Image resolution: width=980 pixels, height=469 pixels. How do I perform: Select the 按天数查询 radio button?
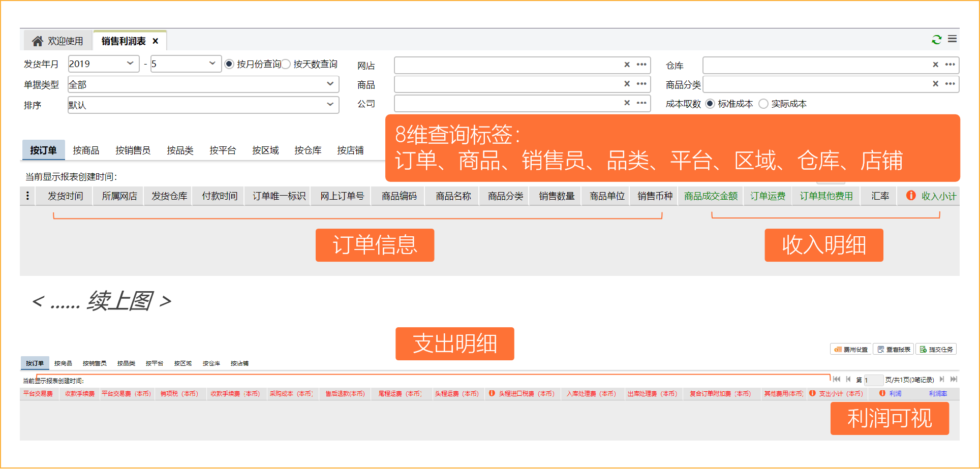pyautogui.click(x=286, y=64)
